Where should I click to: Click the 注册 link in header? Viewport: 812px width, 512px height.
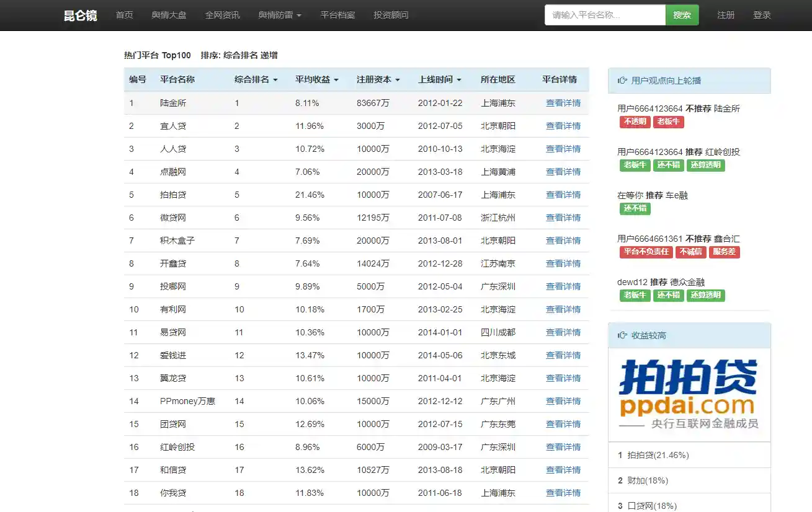tap(726, 15)
